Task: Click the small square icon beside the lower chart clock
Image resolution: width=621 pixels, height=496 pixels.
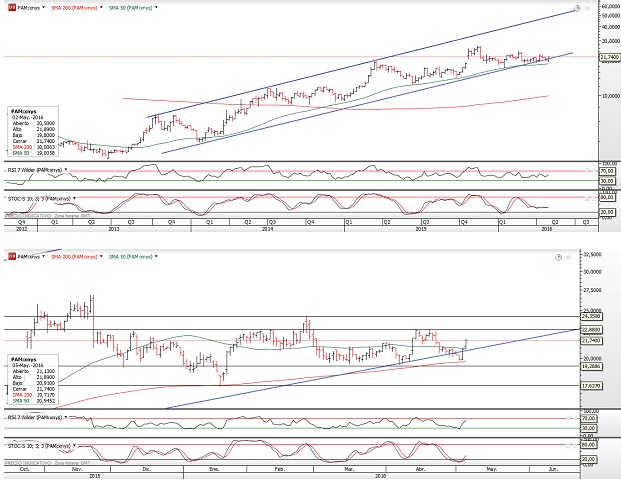Action: point(569,257)
